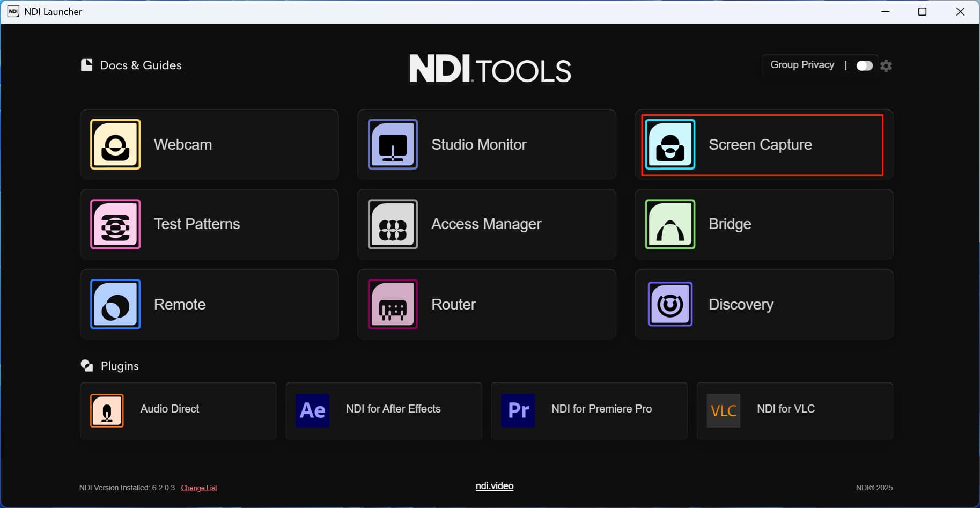The width and height of the screenshot is (980, 508).
Task: Open settings gear next to Group Privacy
Action: [886, 65]
